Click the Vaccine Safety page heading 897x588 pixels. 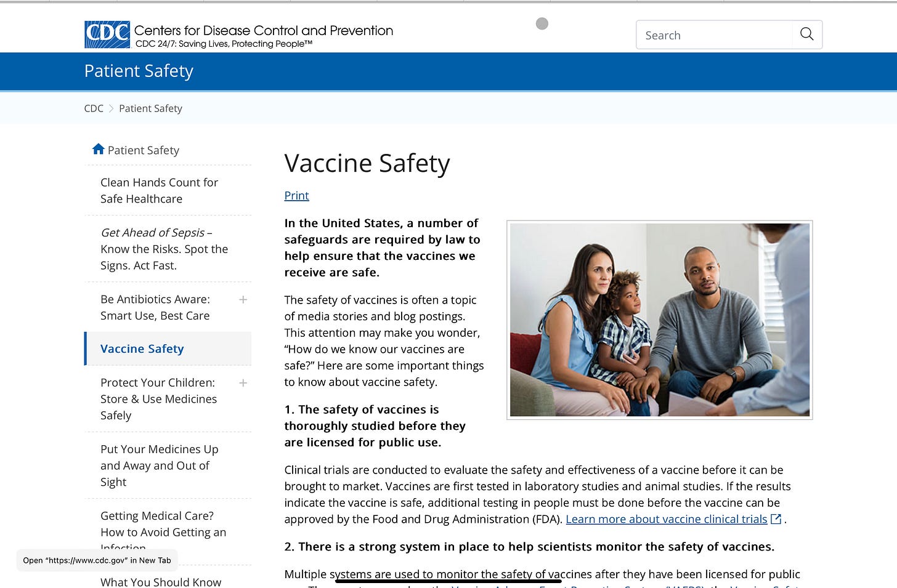tap(367, 163)
